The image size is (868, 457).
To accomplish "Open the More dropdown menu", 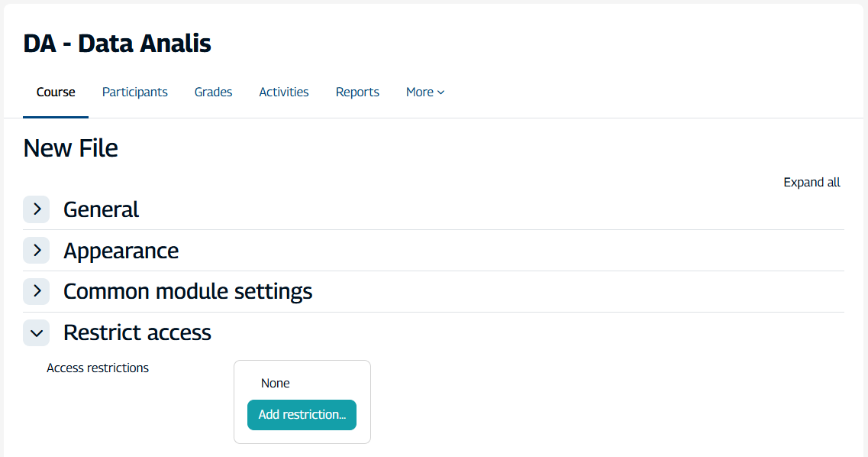I will point(424,92).
